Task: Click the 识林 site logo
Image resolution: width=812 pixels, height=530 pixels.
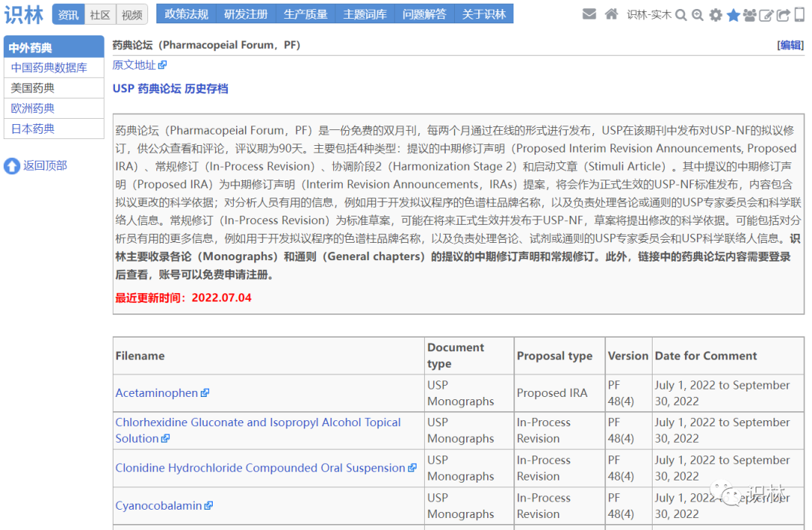Action: (x=24, y=14)
